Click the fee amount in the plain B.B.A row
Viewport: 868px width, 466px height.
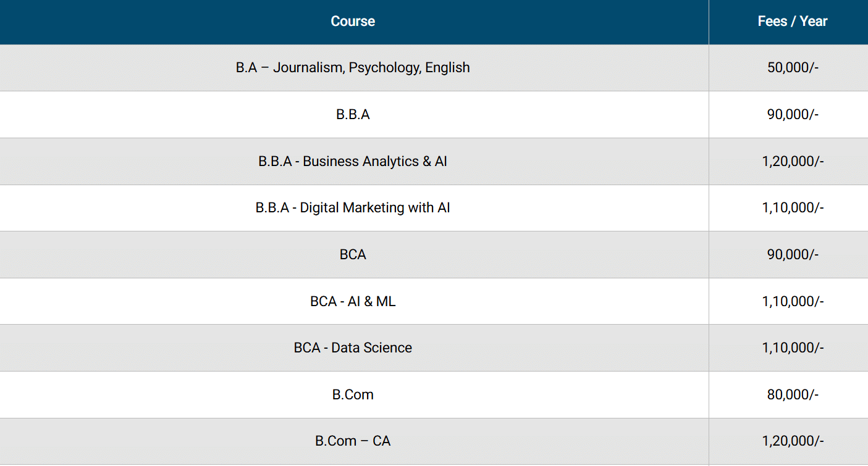click(793, 115)
